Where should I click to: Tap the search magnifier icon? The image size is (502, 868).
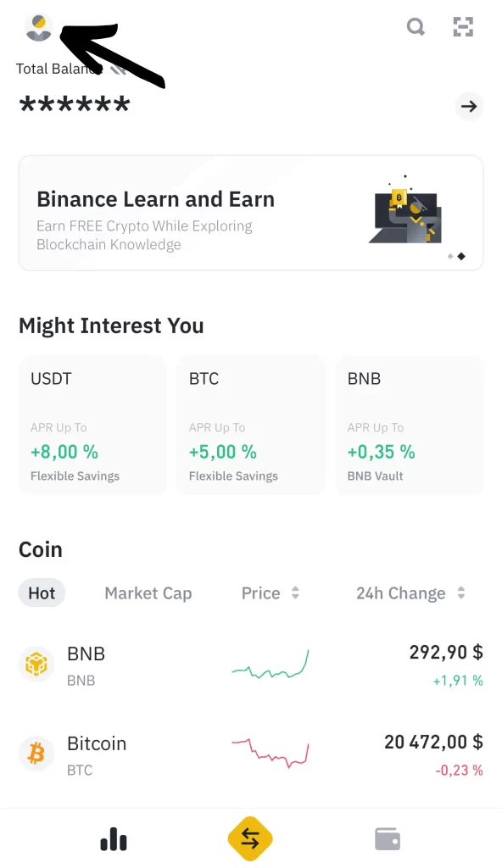[x=416, y=26]
